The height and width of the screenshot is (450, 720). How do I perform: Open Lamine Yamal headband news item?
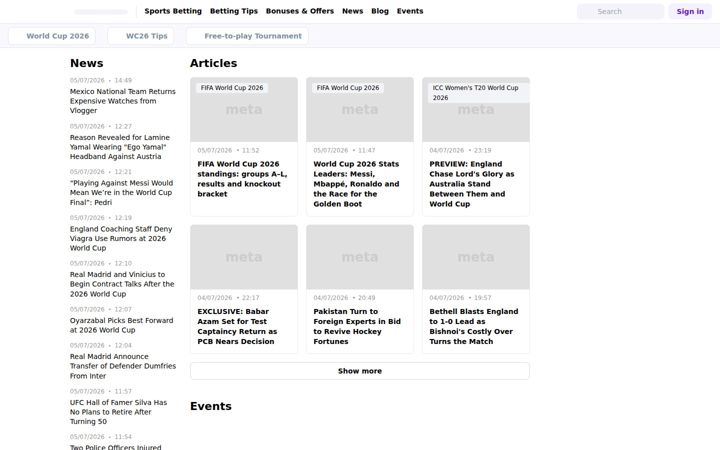coord(120,147)
